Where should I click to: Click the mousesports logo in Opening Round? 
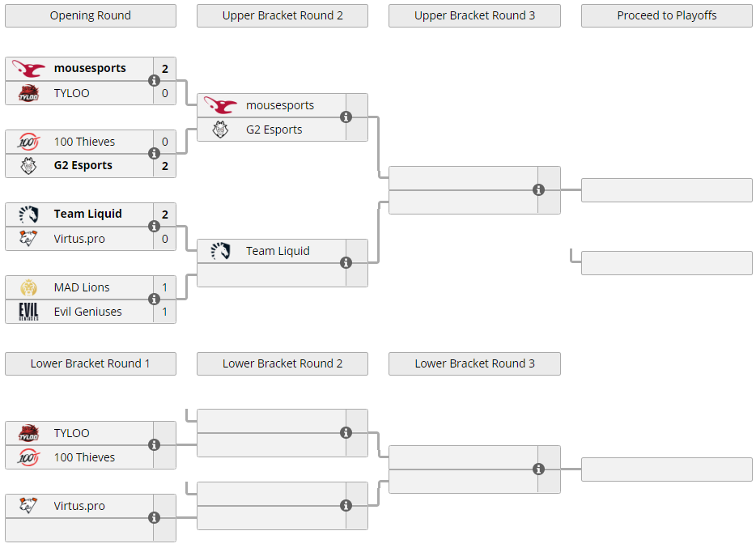28,69
